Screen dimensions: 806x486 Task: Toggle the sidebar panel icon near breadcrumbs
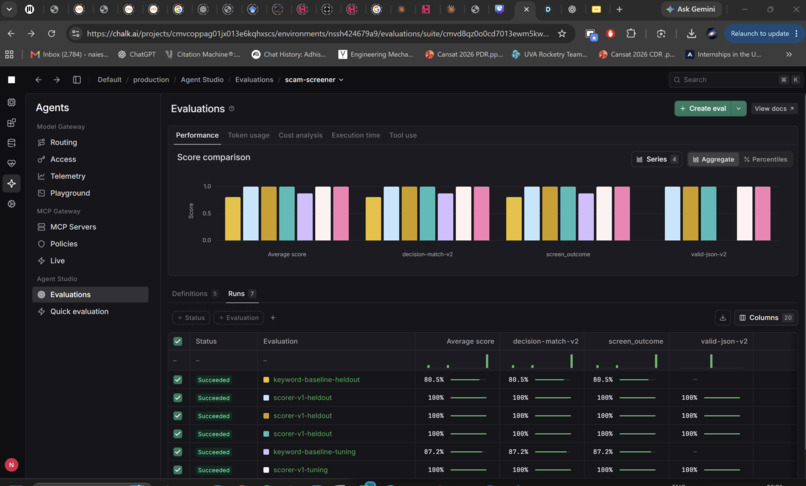click(77, 80)
